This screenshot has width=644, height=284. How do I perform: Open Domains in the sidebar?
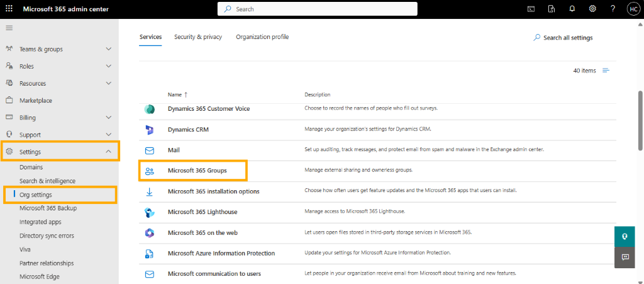point(31,168)
